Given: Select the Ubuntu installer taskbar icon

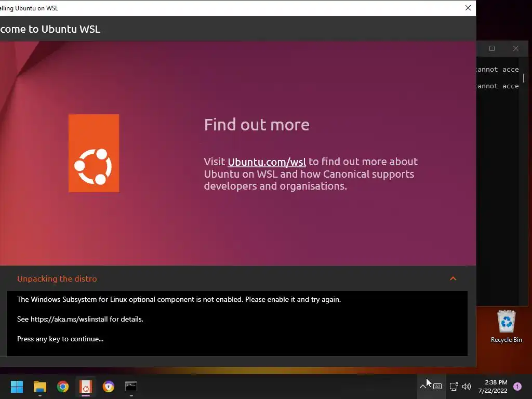Looking at the screenshot, I should click(86, 387).
